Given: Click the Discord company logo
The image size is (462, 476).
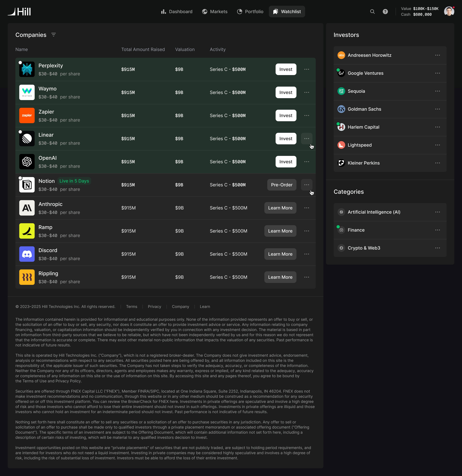Looking at the screenshot, I should coord(27,254).
